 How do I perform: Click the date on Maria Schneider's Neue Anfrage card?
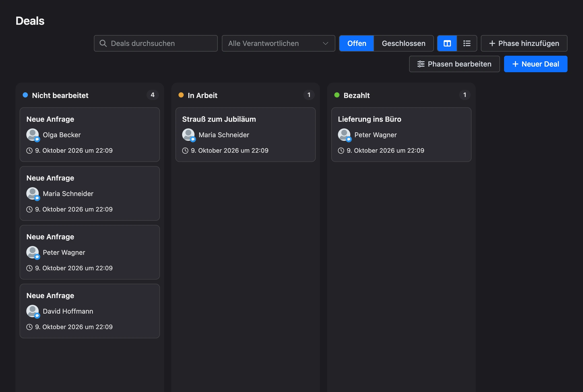click(74, 209)
